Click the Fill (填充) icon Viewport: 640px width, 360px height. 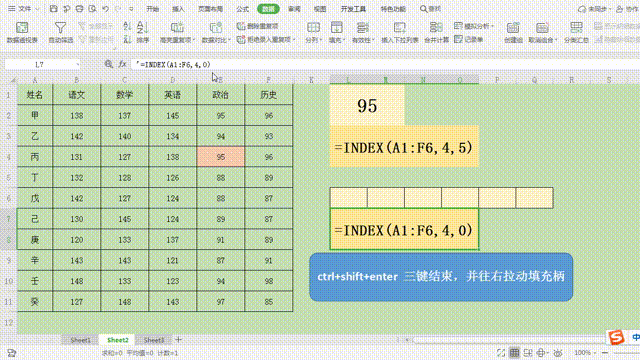pyautogui.click(x=337, y=27)
